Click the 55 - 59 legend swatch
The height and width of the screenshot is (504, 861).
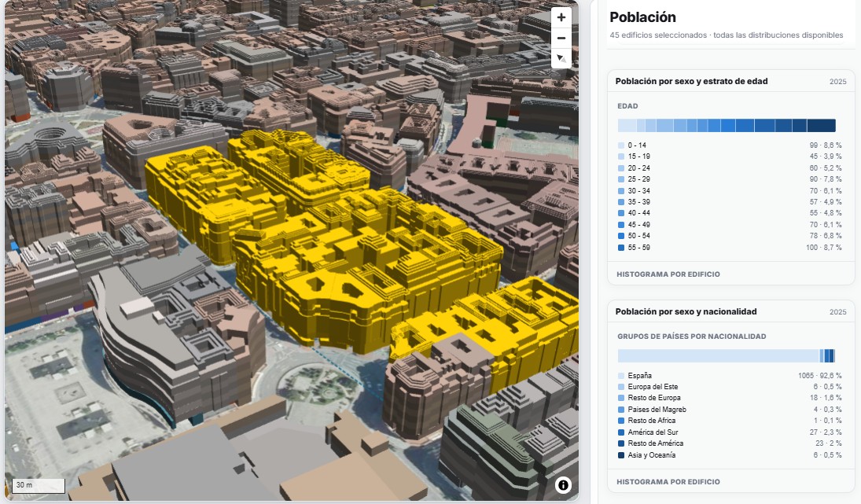point(621,248)
